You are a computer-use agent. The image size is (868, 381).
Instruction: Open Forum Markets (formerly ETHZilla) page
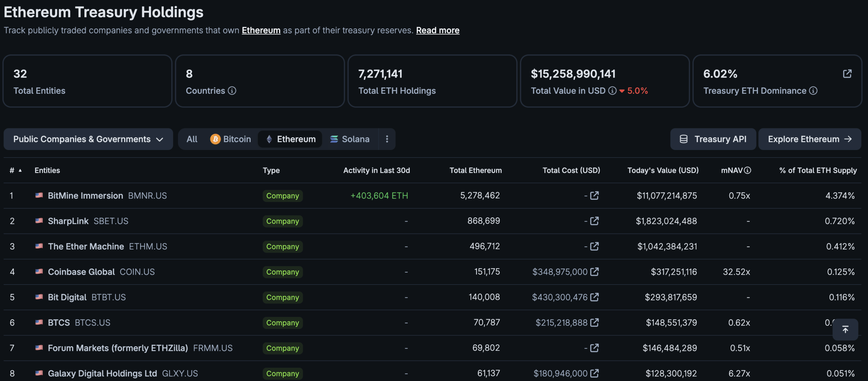click(x=118, y=348)
